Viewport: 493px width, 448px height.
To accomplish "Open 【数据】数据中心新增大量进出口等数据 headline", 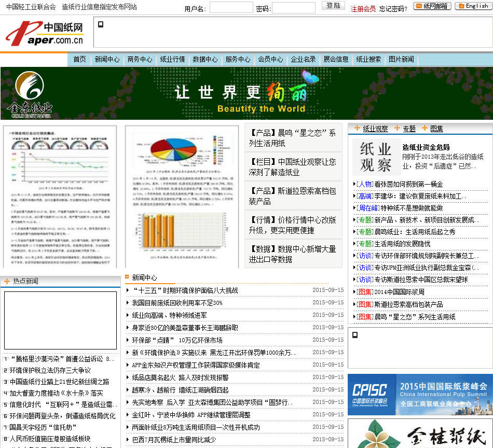I will click(293, 254).
